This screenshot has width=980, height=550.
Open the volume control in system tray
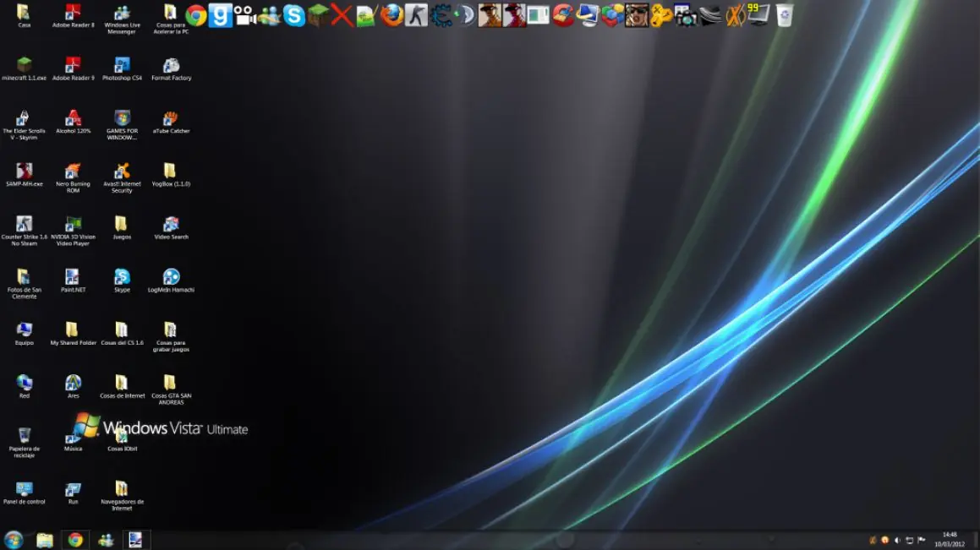pyautogui.click(x=897, y=540)
